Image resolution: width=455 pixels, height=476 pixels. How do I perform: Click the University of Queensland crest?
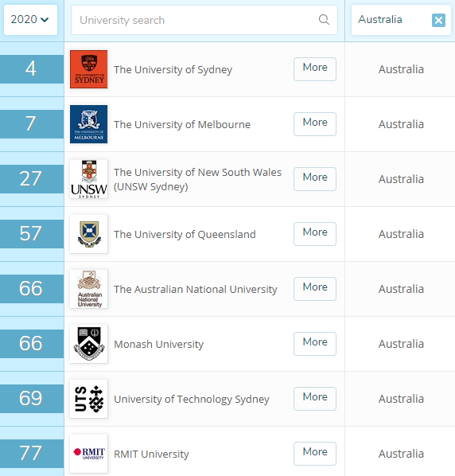[x=89, y=234]
